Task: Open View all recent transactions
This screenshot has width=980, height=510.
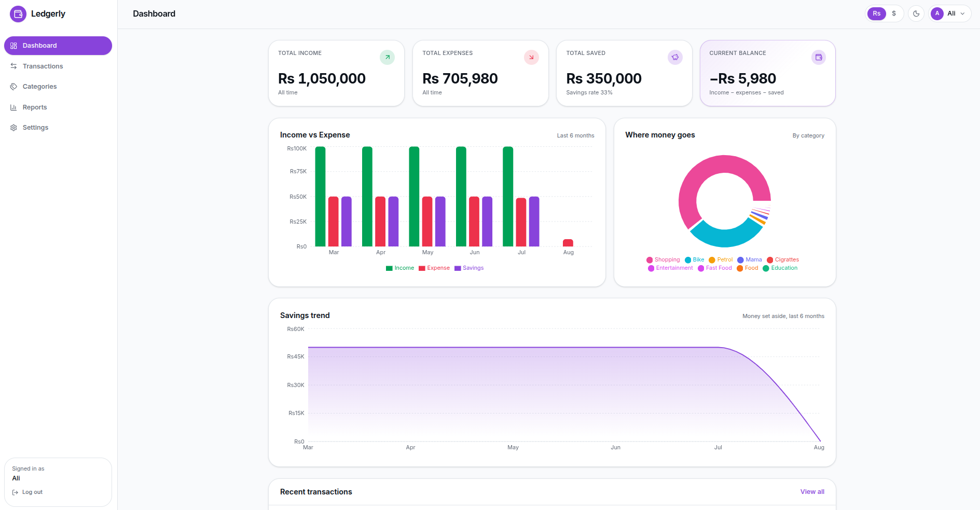Action: tap(812, 492)
